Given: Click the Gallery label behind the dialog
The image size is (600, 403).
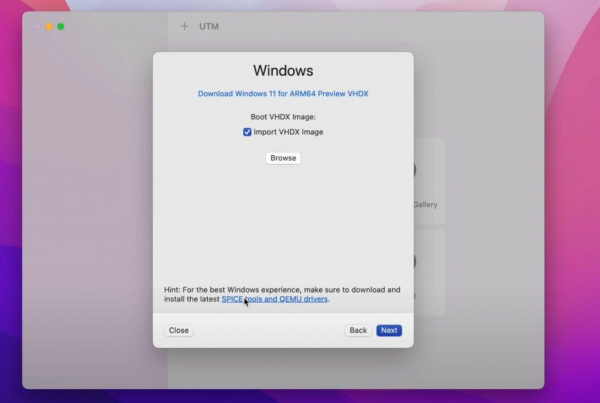Looking at the screenshot, I should 426,204.
